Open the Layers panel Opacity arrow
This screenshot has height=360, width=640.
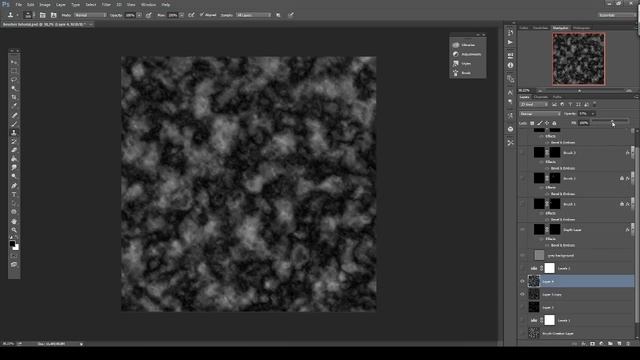click(593, 113)
